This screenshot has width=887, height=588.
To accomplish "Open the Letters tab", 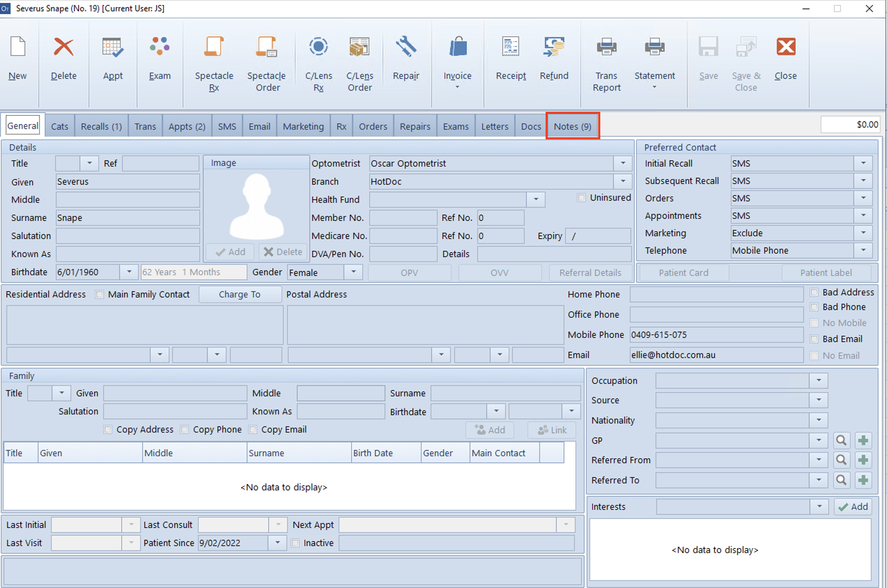I will coord(494,126).
